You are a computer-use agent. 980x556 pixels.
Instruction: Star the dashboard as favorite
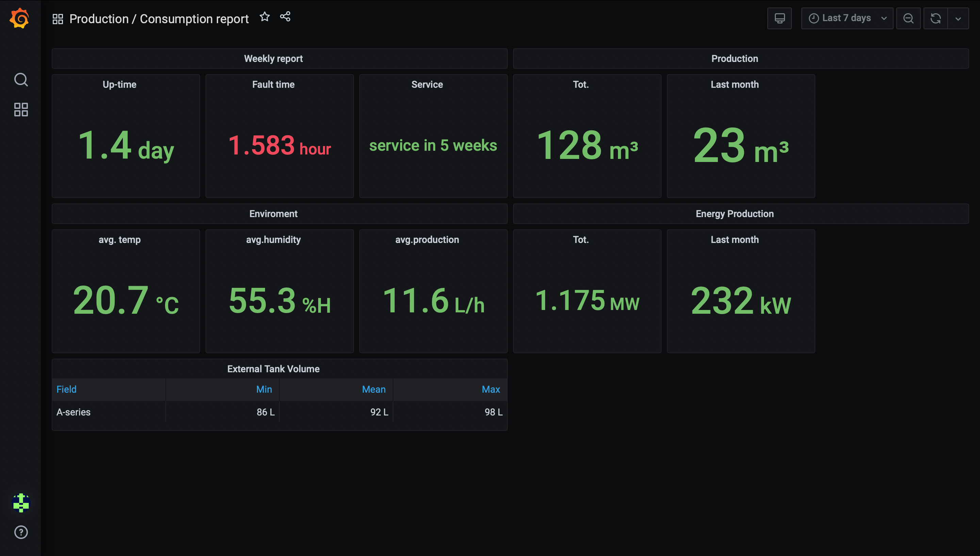tap(264, 17)
